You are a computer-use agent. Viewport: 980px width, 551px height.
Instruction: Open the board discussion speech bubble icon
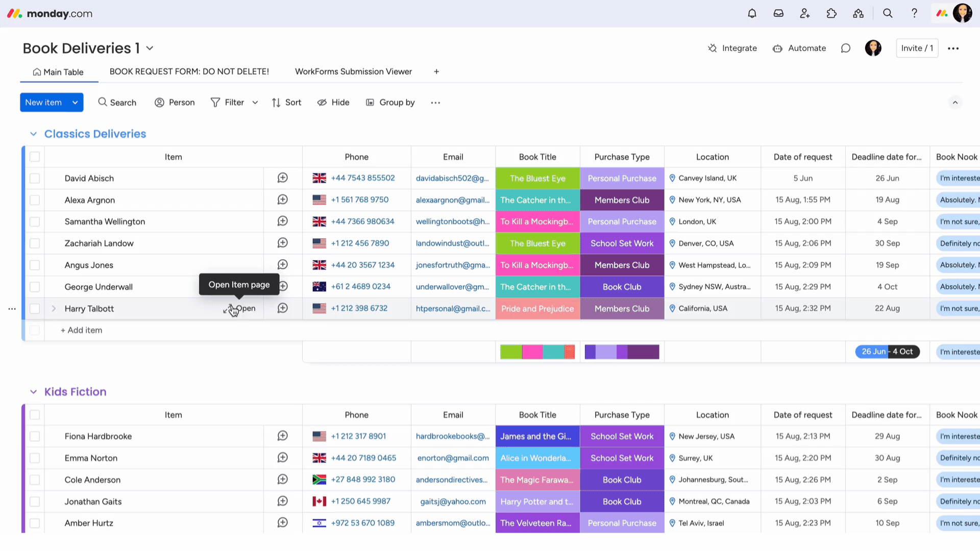click(846, 48)
